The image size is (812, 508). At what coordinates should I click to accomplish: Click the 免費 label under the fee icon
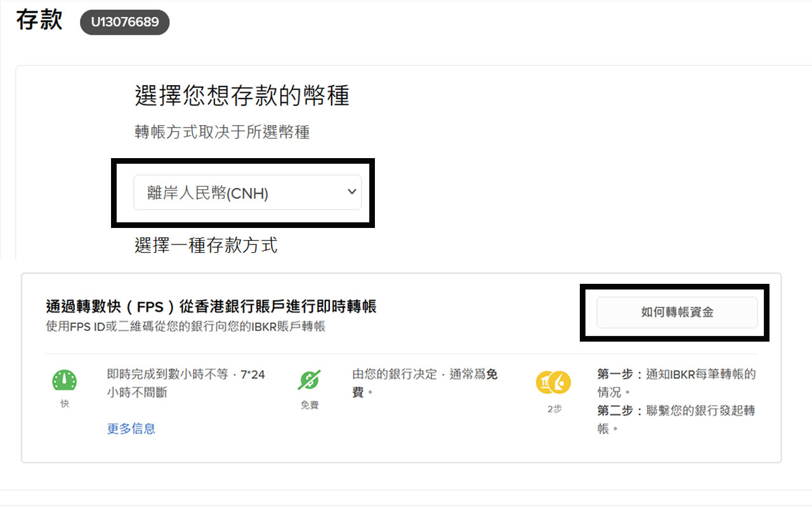[309, 405]
